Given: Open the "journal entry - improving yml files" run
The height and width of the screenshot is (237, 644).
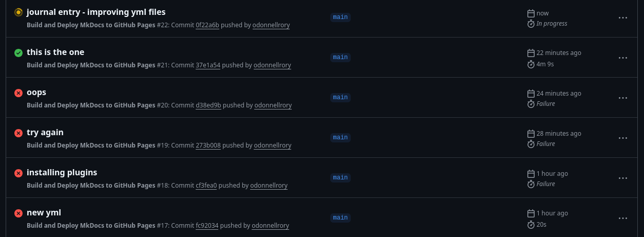Looking at the screenshot, I should [96, 12].
